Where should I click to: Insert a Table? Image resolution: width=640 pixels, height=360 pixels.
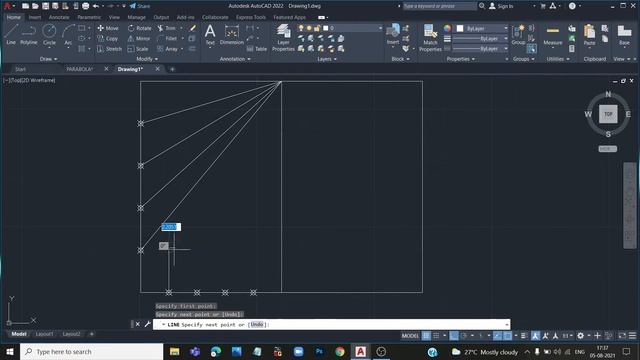(257, 49)
